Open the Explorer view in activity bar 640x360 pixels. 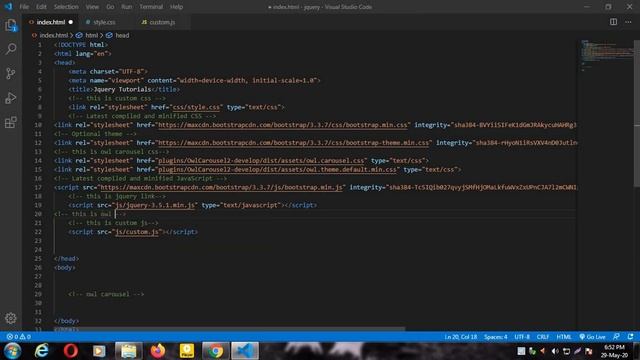11,25
